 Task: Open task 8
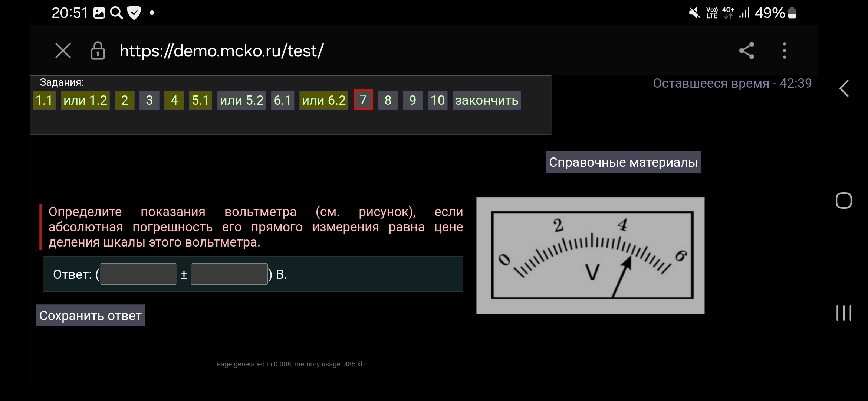(x=388, y=100)
